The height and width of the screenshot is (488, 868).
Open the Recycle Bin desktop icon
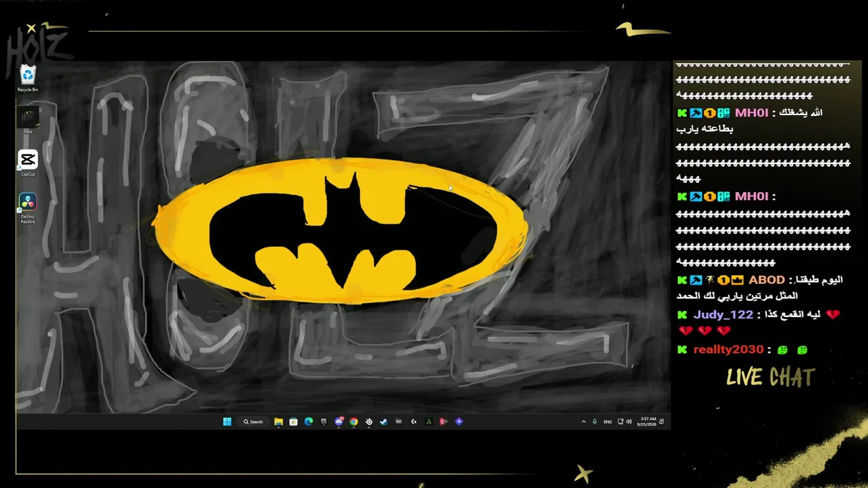[28, 78]
